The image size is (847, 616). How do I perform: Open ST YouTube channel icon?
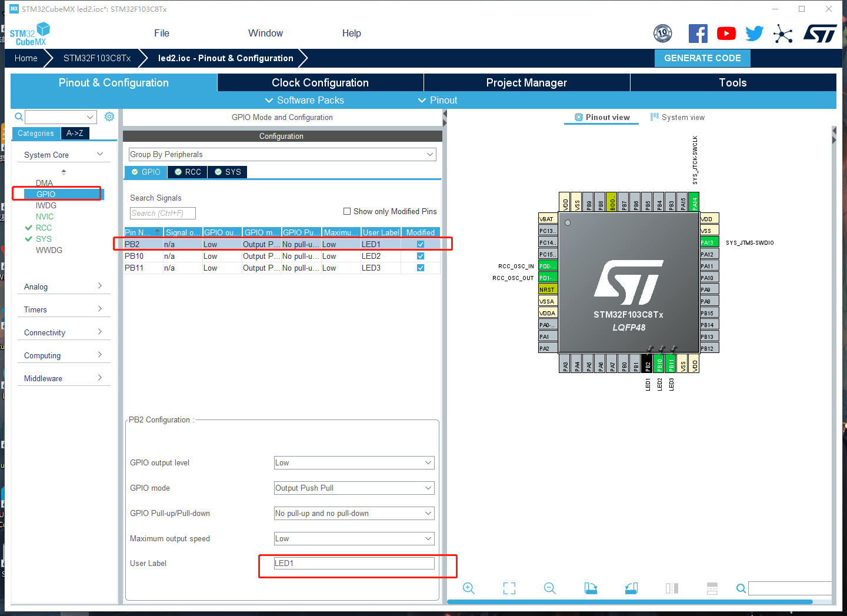pyautogui.click(x=726, y=34)
